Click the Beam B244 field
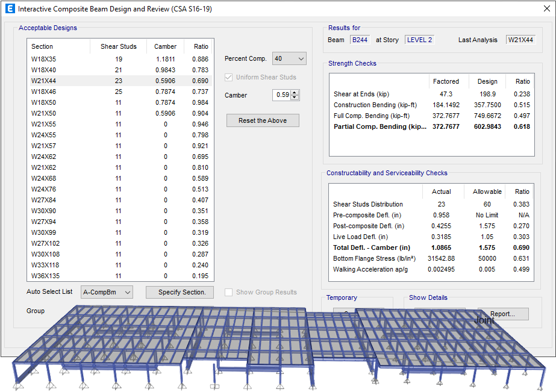This screenshot has height=392, width=556. pos(360,39)
